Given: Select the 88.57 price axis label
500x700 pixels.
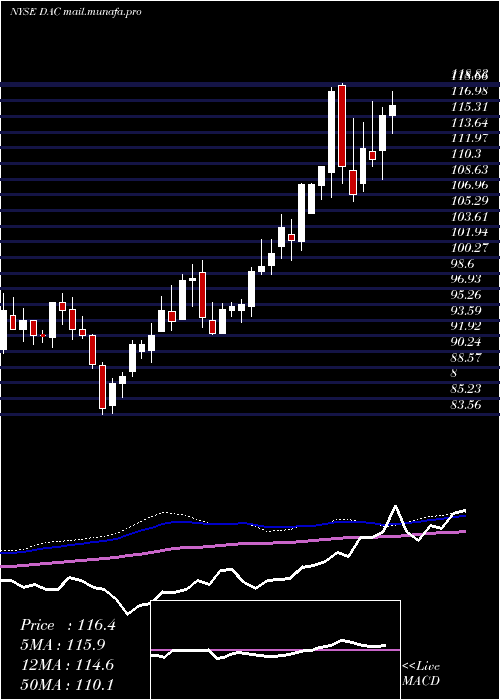Looking at the screenshot, I should [x=467, y=358].
